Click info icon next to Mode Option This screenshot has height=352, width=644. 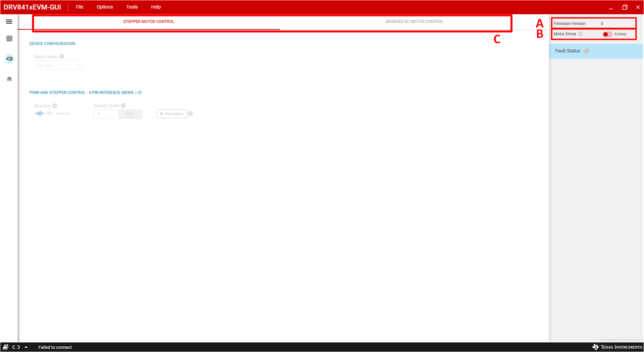pyautogui.click(x=62, y=57)
